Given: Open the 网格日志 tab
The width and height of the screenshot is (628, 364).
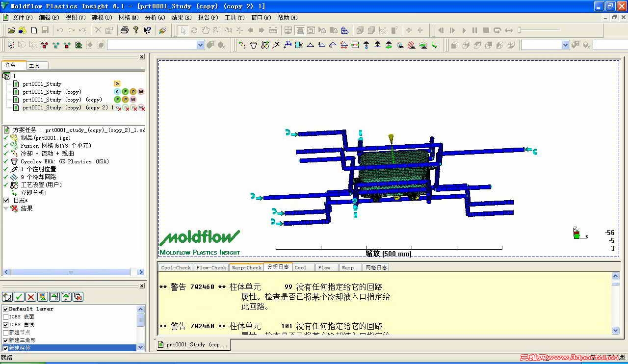Looking at the screenshot, I should (376, 267).
